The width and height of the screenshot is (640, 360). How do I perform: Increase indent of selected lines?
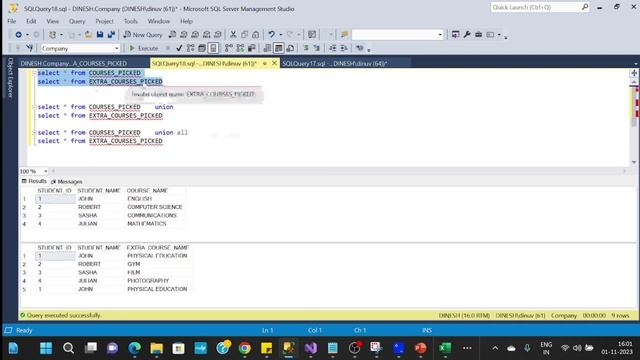pos(344,48)
